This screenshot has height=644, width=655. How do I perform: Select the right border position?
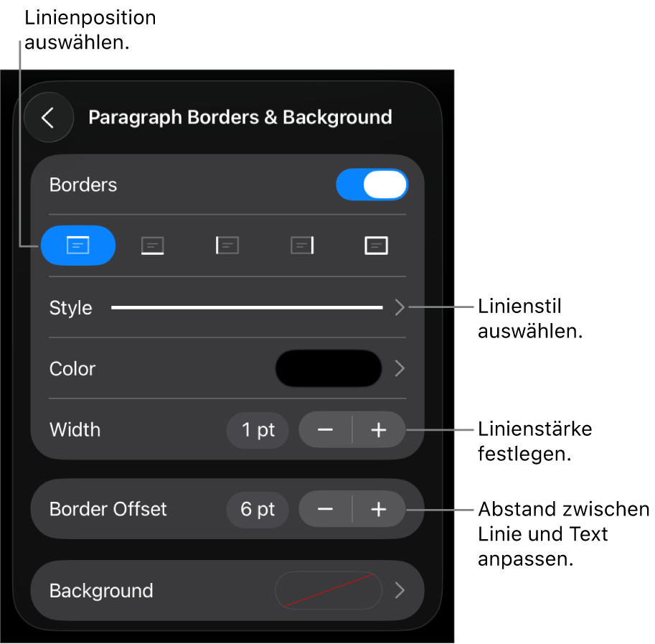point(302,246)
